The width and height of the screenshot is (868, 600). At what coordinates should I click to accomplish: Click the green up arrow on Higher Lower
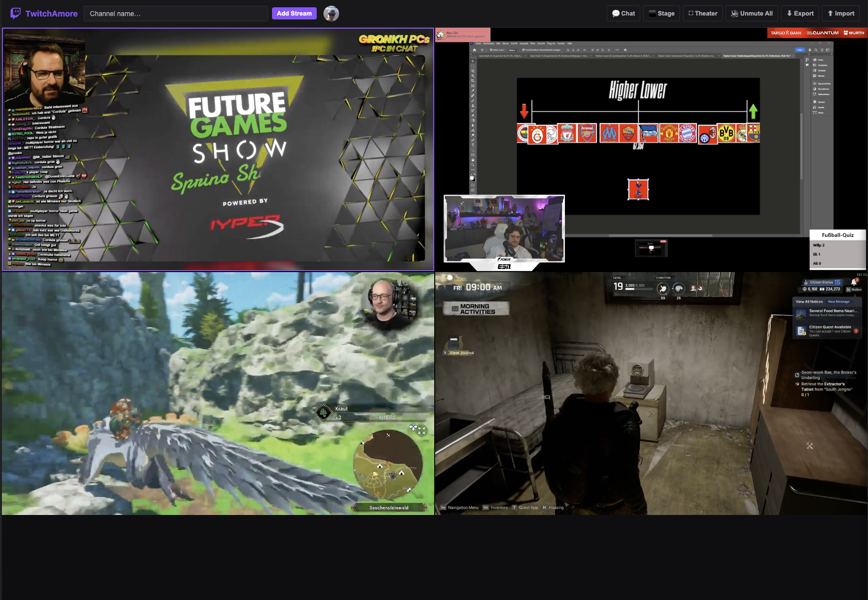pos(753,112)
